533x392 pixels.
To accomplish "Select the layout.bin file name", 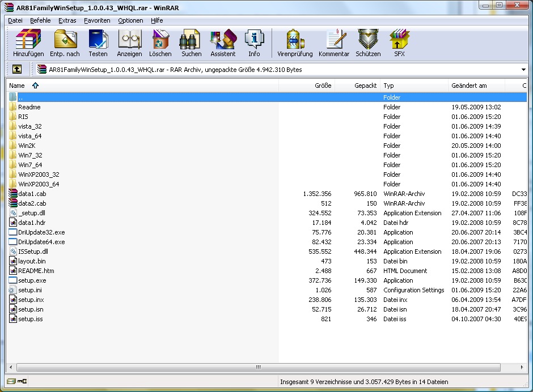I will pos(32,261).
